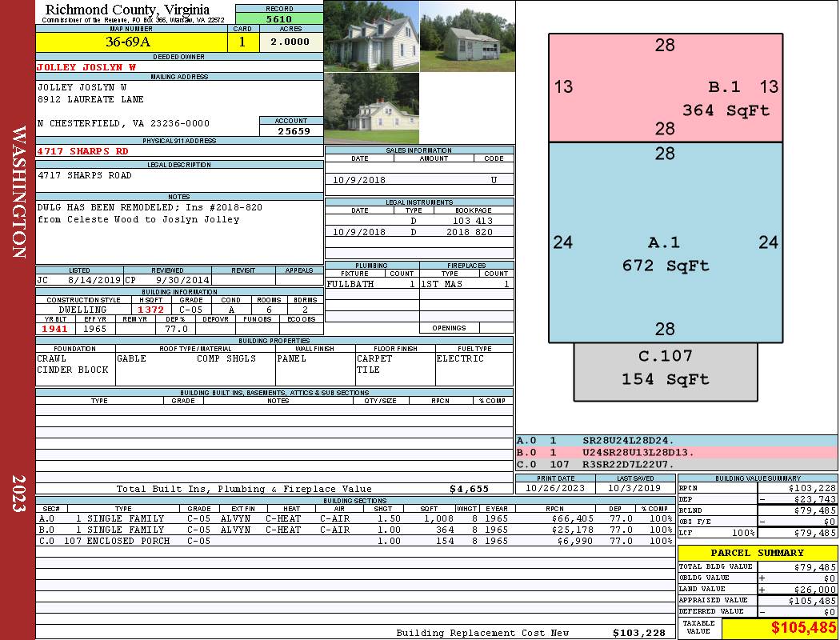Viewport: 840px width, 640px height.
Task: Click N CHESTERFIELD, VA 23236-0000 line
Action: click(x=124, y=123)
